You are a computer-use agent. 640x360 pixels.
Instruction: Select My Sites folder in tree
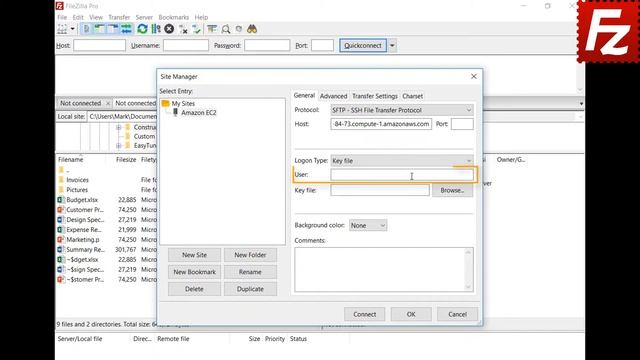point(183,104)
